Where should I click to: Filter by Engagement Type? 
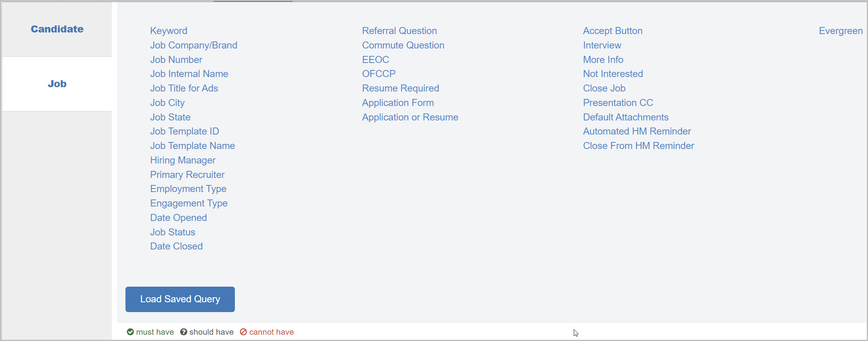tap(189, 203)
